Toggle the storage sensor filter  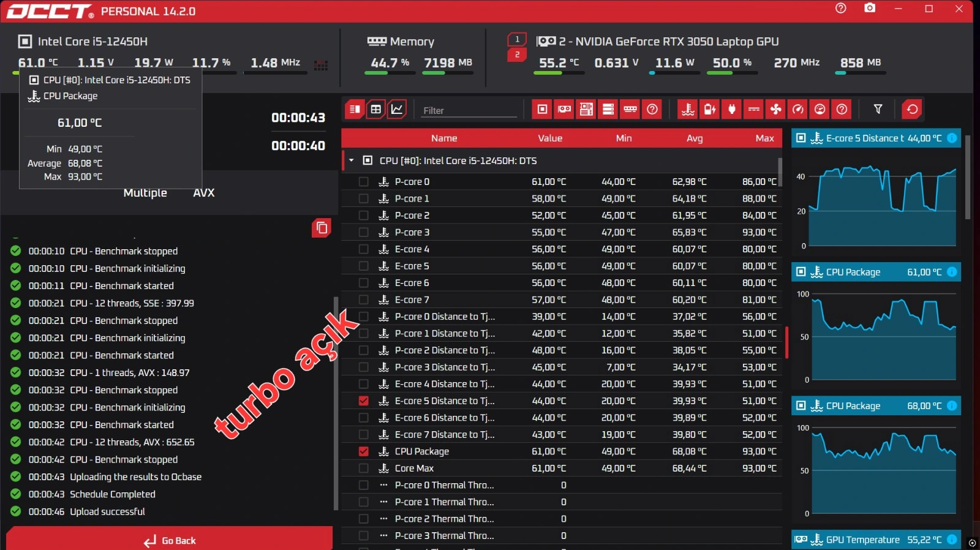pos(608,110)
